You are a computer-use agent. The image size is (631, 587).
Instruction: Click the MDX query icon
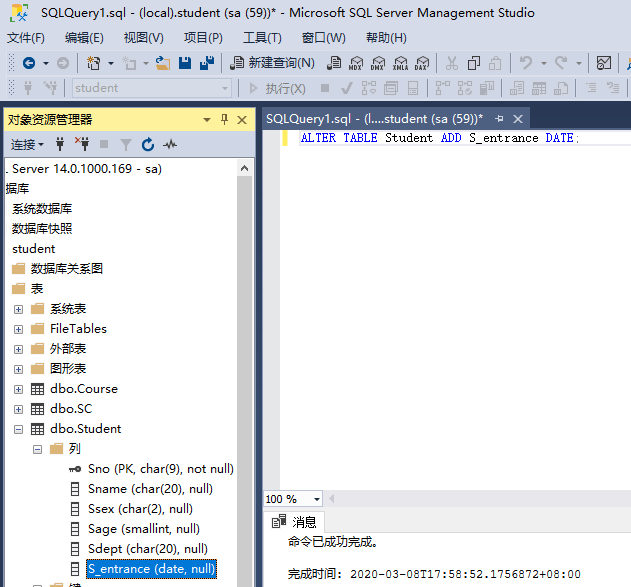click(356, 63)
